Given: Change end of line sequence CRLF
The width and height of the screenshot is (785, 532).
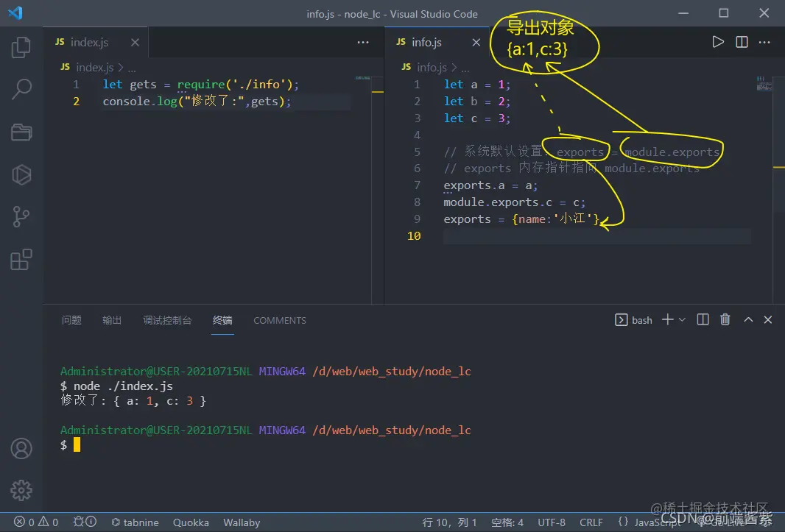Looking at the screenshot, I should [x=591, y=522].
